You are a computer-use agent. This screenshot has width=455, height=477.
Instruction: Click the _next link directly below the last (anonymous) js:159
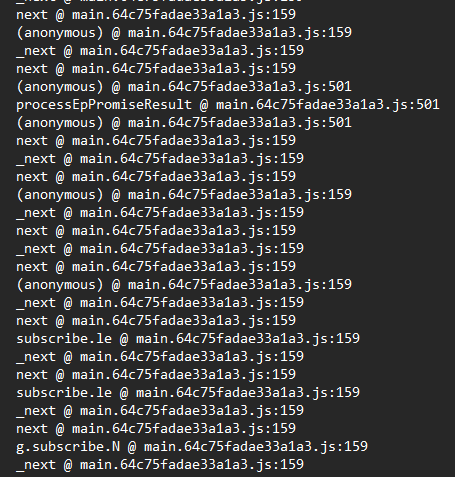pos(192,303)
